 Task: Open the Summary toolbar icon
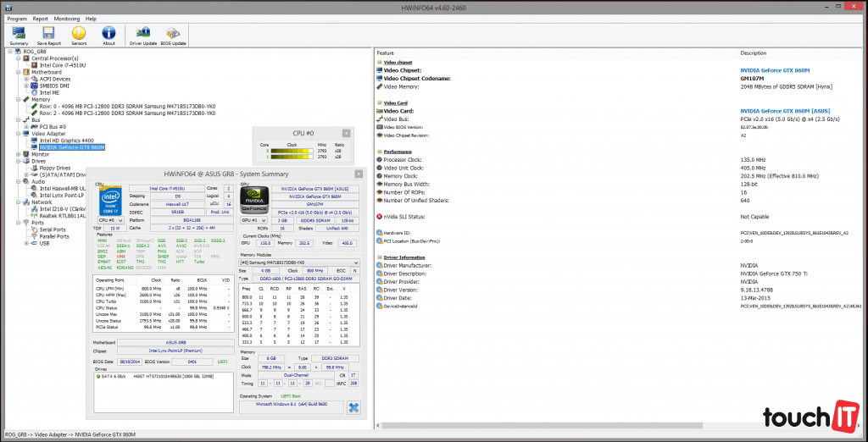[19, 32]
